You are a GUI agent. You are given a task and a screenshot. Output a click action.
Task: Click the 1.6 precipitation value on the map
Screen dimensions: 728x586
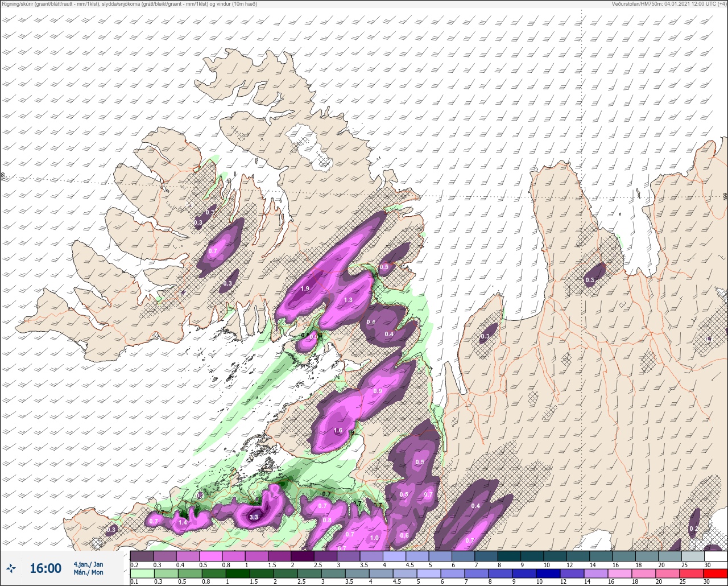[338, 431]
